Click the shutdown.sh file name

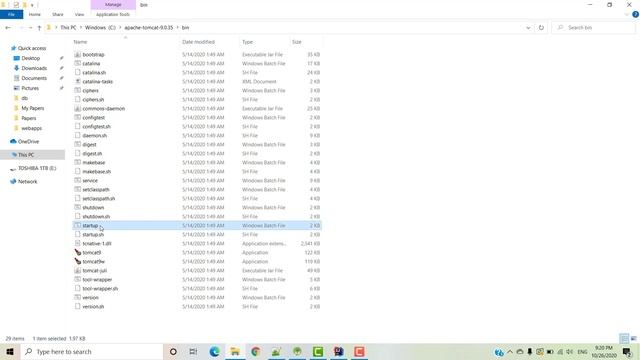click(x=96, y=217)
